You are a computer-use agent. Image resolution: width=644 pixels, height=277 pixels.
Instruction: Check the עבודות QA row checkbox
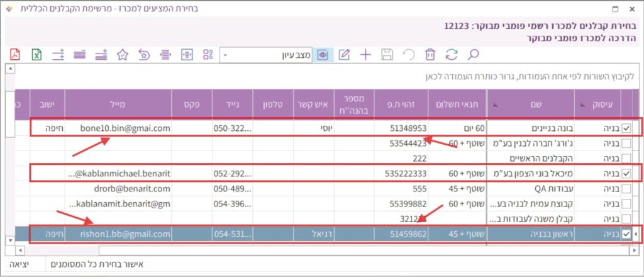pos(626,188)
